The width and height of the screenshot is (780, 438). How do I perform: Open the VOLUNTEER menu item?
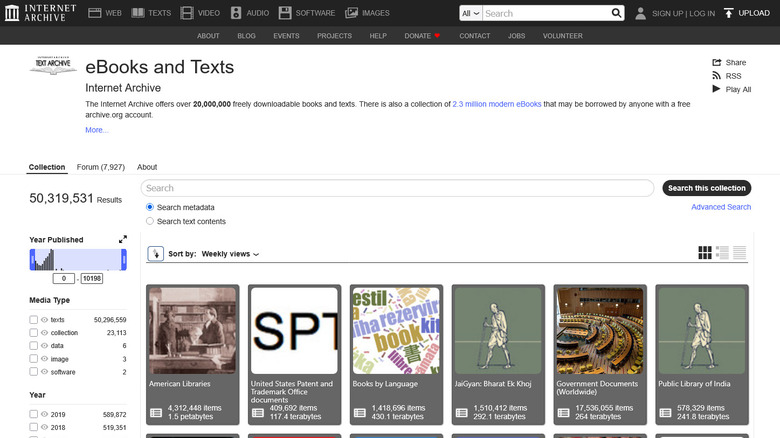click(x=563, y=36)
